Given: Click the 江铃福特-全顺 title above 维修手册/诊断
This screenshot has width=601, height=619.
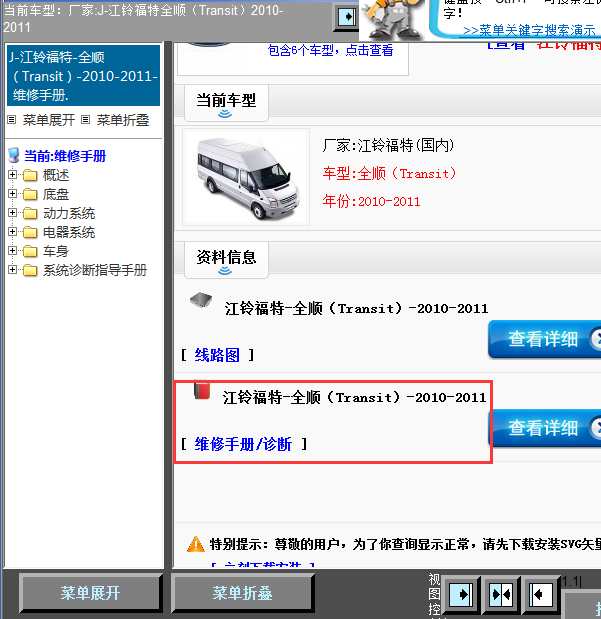Looking at the screenshot, I should tap(354, 397).
